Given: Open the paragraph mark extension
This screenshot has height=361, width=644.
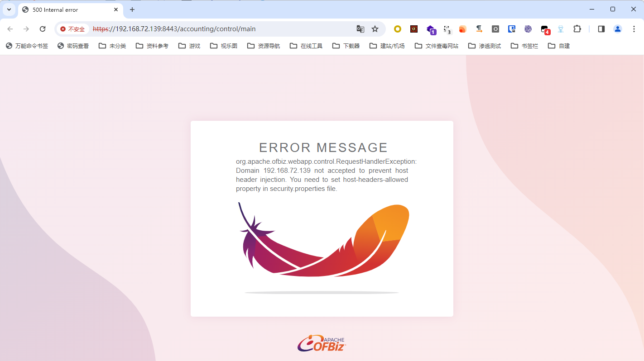Looking at the screenshot, I should (479, 29).
